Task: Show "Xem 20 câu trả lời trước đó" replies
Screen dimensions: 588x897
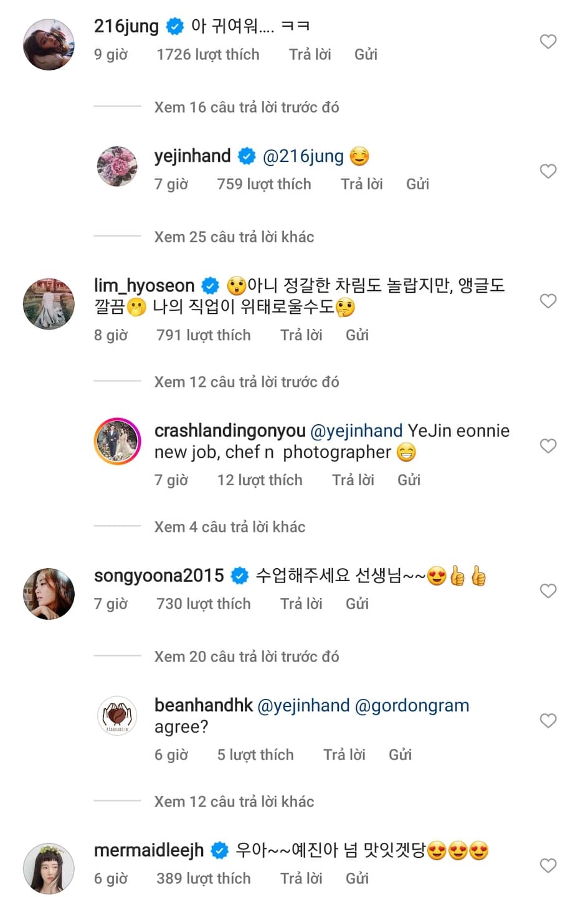Action: pyautogui.click(x=246, y=657)
